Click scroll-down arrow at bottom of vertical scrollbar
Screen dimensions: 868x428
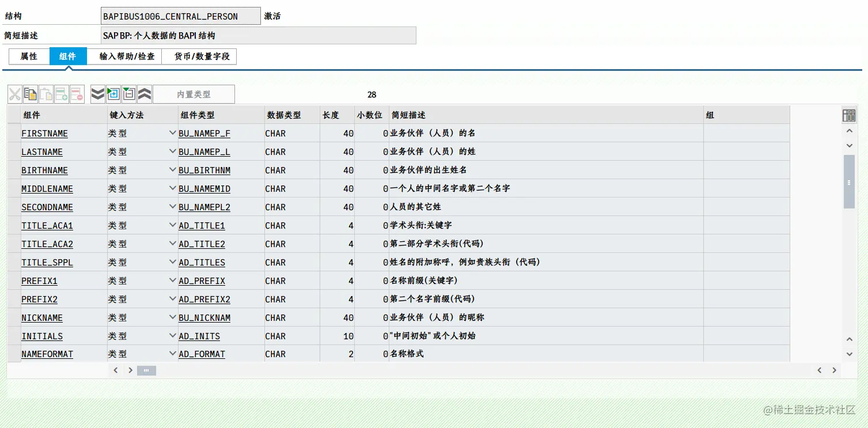(x=849, y=354)
